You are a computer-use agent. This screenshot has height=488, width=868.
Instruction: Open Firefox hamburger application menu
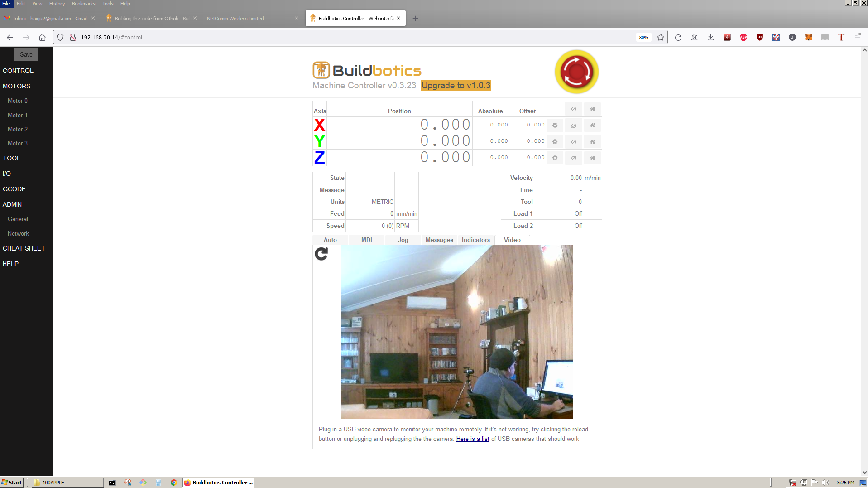857,37
